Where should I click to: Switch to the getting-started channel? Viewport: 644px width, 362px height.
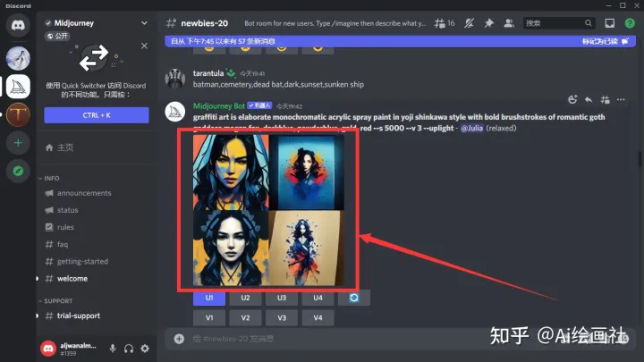(x=82, y=261)
